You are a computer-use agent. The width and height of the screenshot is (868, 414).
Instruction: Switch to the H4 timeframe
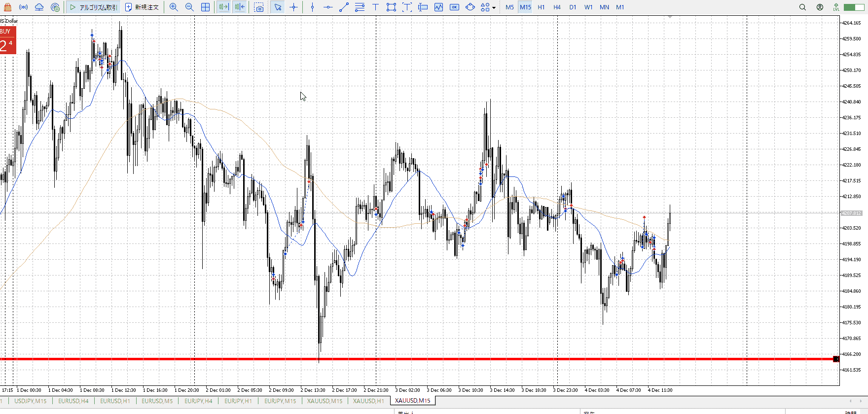click(557, 7)
